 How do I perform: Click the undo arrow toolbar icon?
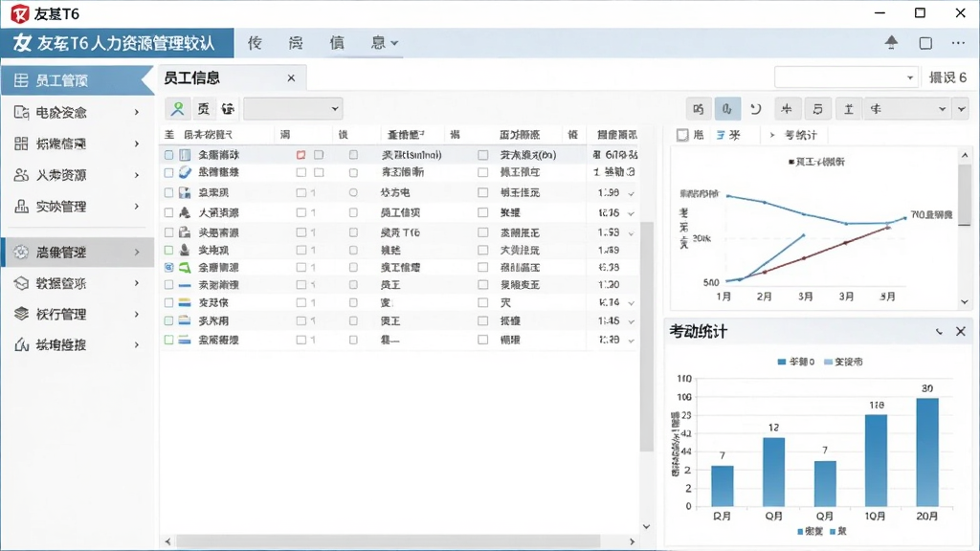pyautogui.click(x=756, y=109)
